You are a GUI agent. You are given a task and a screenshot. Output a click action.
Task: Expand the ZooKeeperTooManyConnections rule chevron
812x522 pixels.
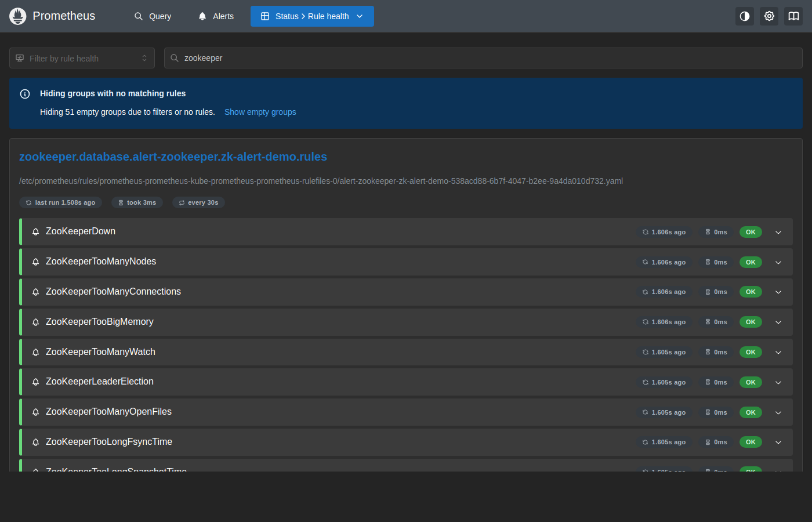pos(778,292)
